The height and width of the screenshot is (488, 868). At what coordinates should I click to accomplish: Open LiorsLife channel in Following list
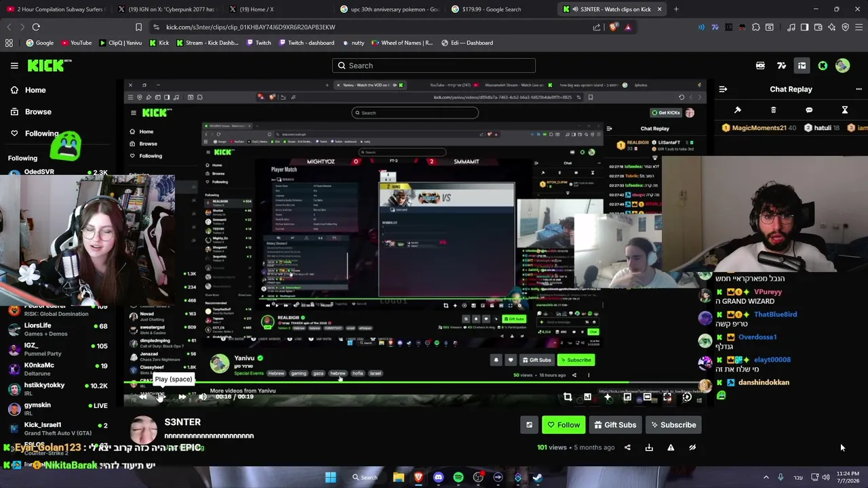click(x=58, y=329)
